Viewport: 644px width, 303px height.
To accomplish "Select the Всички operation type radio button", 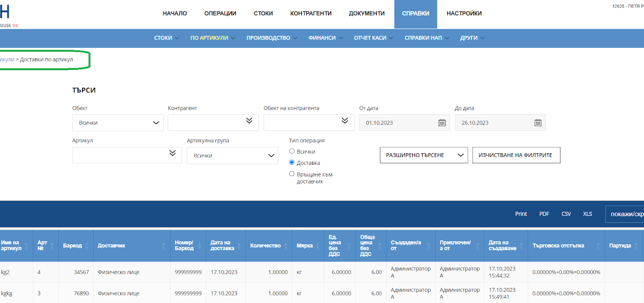I will tap(292, 151).
